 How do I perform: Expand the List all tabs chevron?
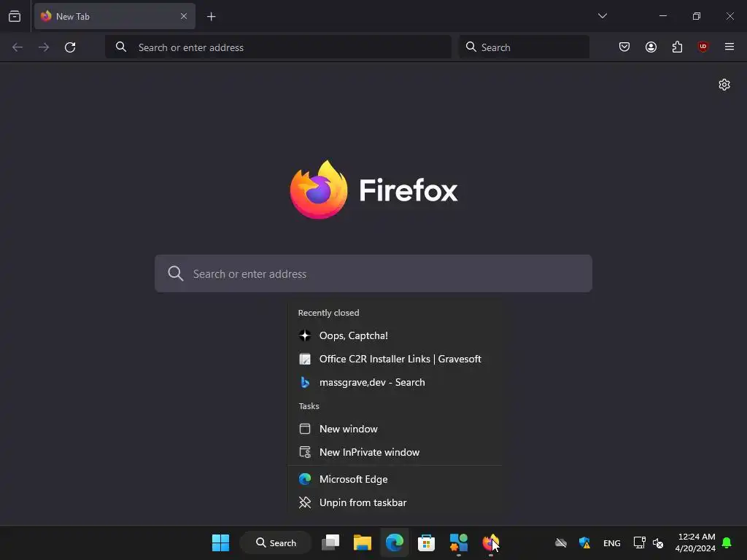tap(602, 16)
